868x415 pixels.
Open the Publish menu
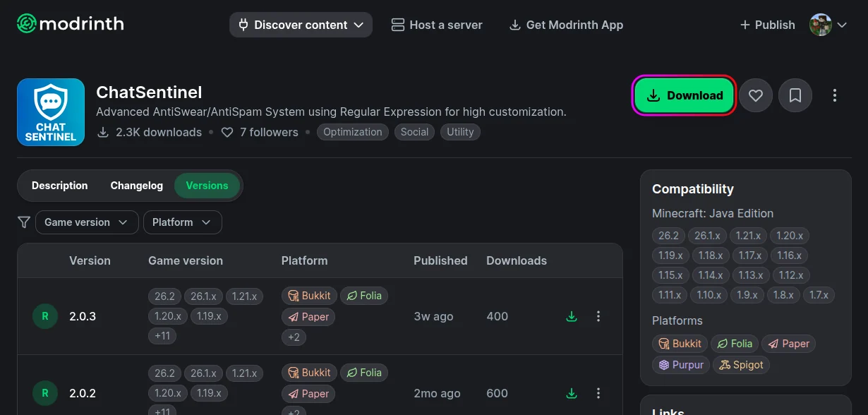(767, 25)
